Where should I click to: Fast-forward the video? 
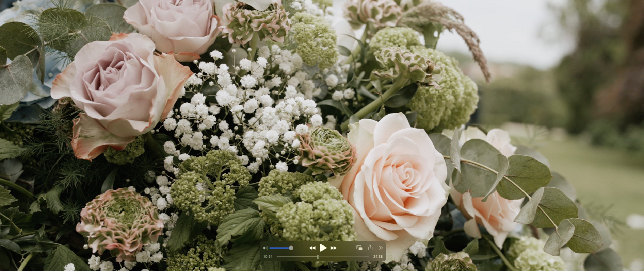[334, 248]
